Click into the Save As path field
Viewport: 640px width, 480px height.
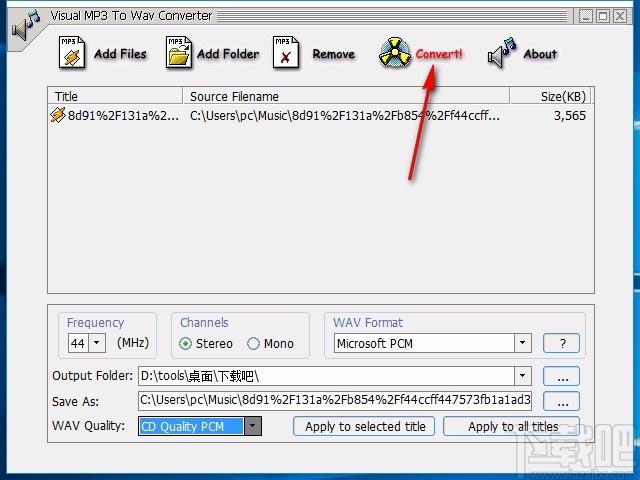click(x=335, y=401)
